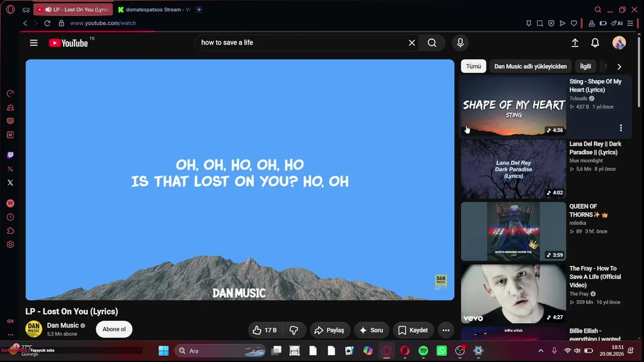
Task: Open the GX Control speedometer in the sidebar
Action: pos(10,94)
